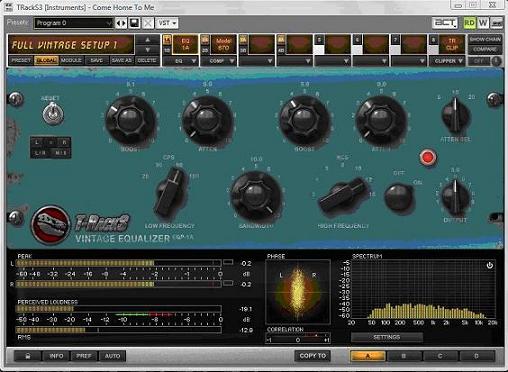Click the keyboard icon next to W
The image size is (508, 372).
pyautogui.click(x=497, y=23)
